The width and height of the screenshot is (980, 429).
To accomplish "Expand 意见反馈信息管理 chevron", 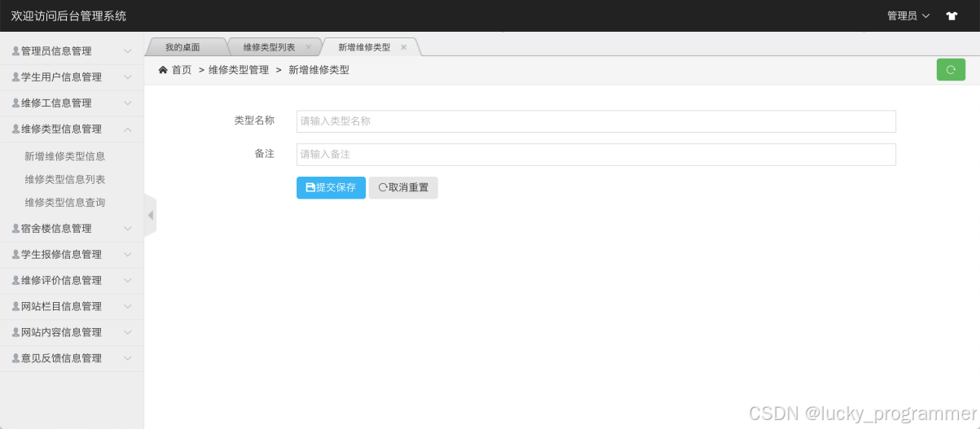I will tap(128, 358).
